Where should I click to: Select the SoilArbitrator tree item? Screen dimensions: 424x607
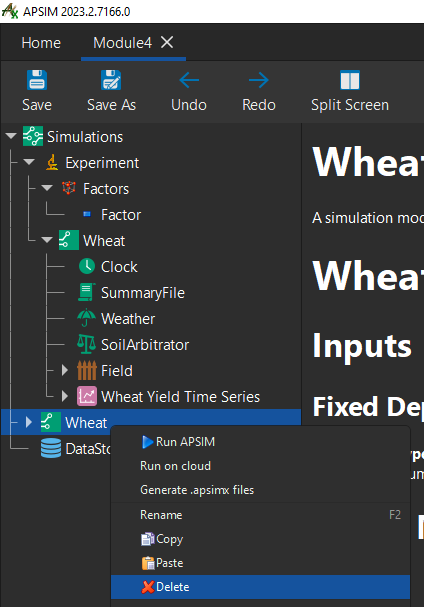tap(145, 345)
